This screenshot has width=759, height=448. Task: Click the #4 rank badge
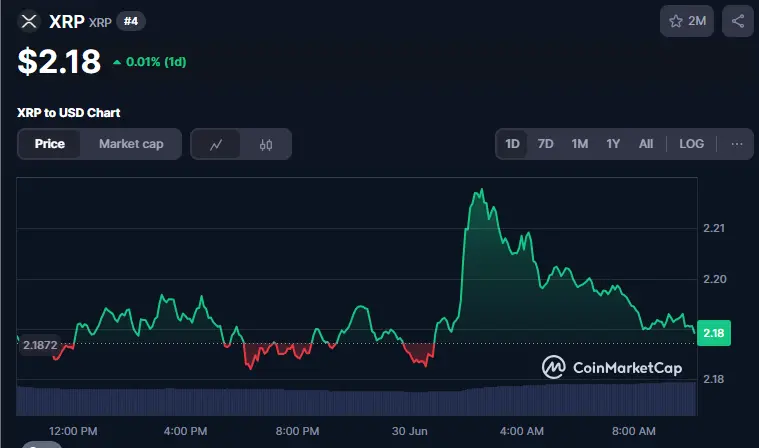(x=131, y=21)
